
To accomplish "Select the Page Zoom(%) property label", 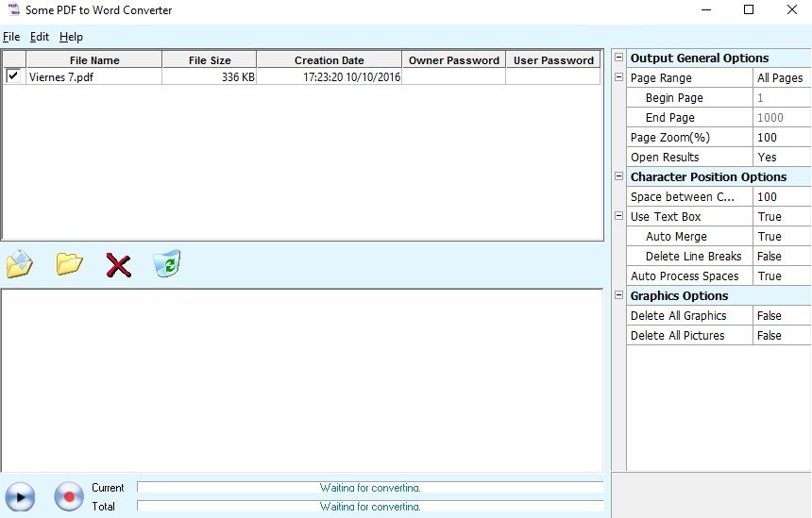I will [669, 137].
